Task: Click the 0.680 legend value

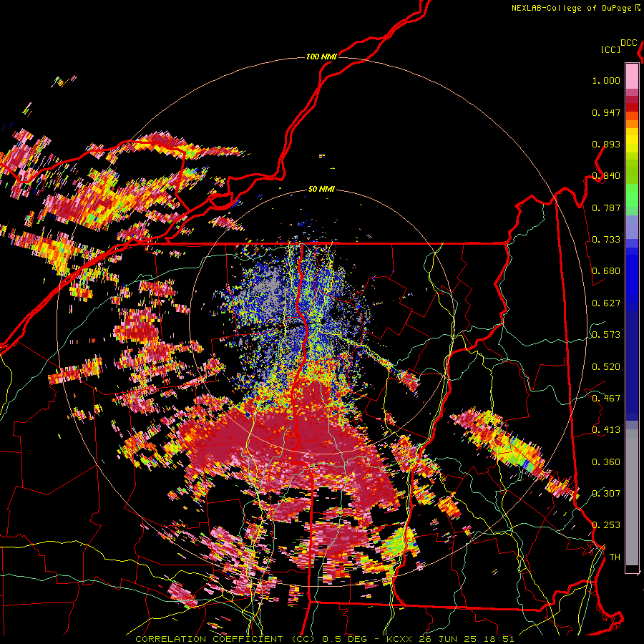Action: tap(606, 271)
